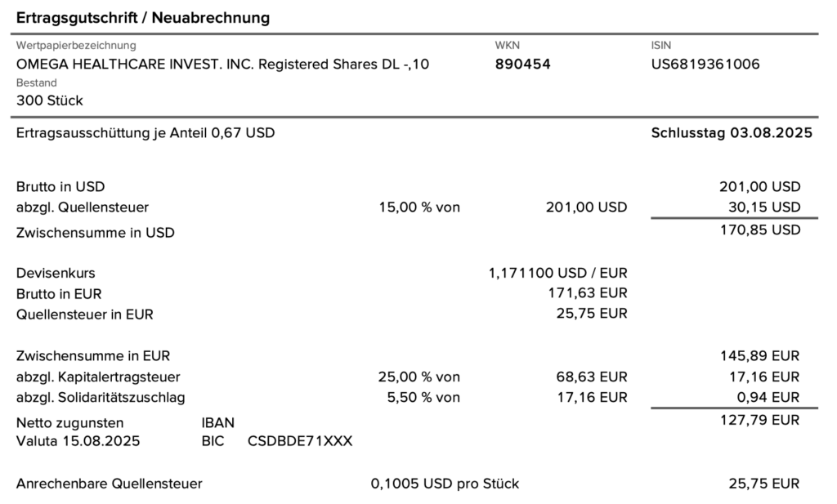
Task: Click the ISIN US6819361006
Action: click(705, 64)
